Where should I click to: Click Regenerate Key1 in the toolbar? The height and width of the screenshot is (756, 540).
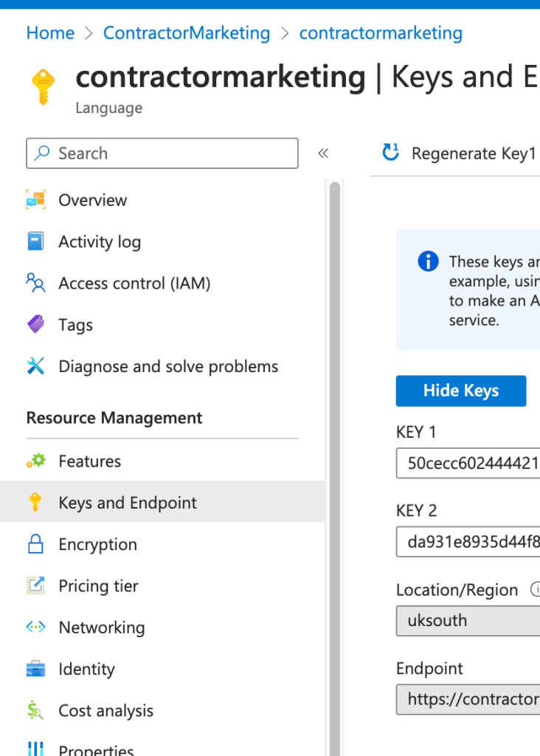[460, 153]
